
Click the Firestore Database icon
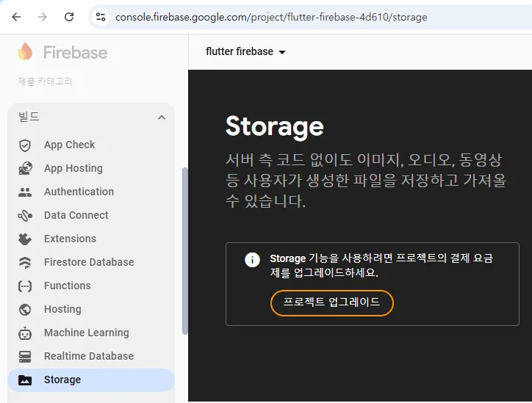[25, 263]
